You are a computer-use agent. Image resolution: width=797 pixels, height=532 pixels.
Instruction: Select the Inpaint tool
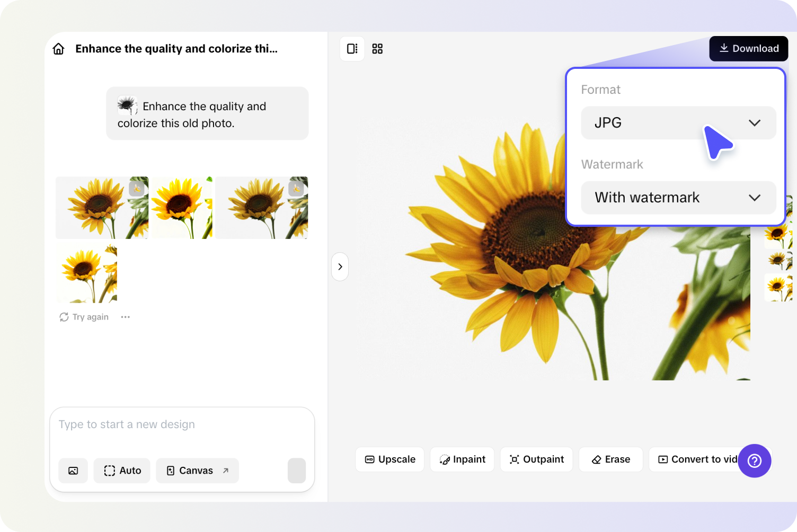coord(462,459)
